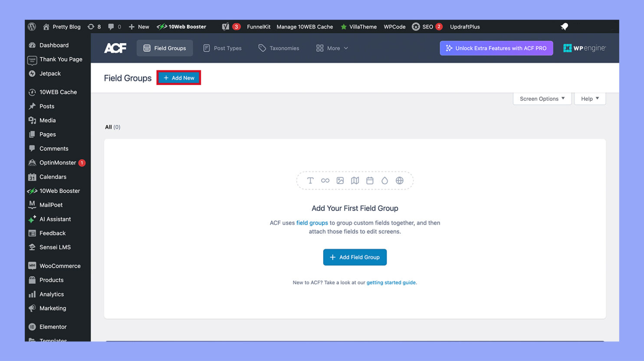Click the Add Field Group button
Screen dimensions: 644x361
click(355, 257)
